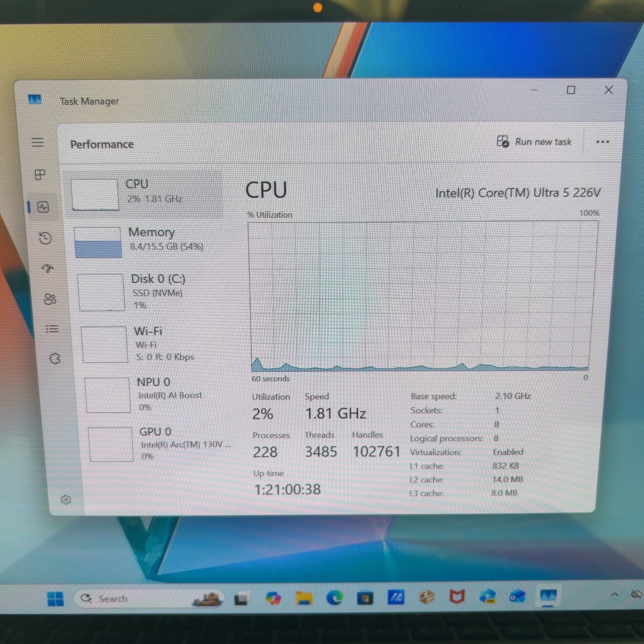Click the 60 seconds axis label
Viewport: 644px width, 644px height.
coord(271,378)
